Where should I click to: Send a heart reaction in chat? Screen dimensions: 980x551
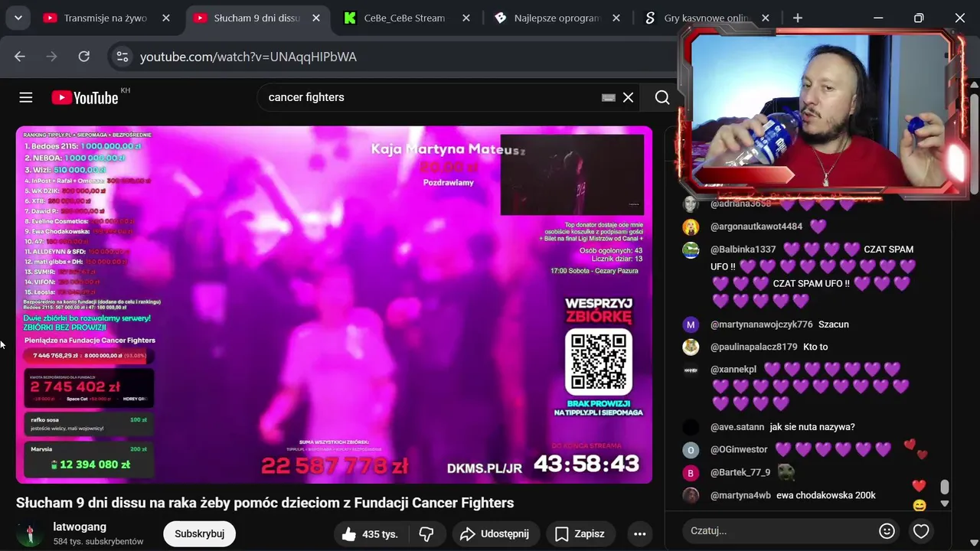tap(921, 530)
